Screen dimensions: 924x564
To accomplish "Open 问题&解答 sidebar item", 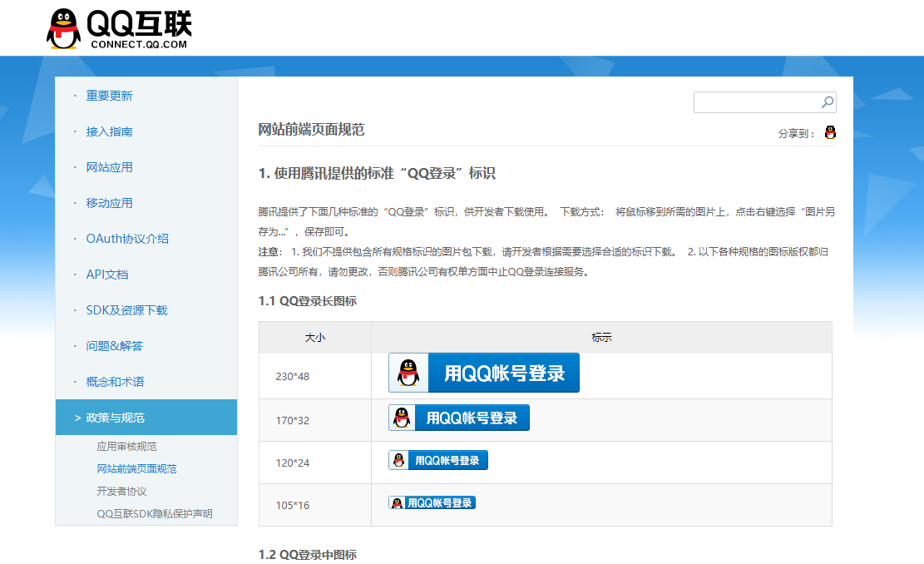I will (114, 346).
